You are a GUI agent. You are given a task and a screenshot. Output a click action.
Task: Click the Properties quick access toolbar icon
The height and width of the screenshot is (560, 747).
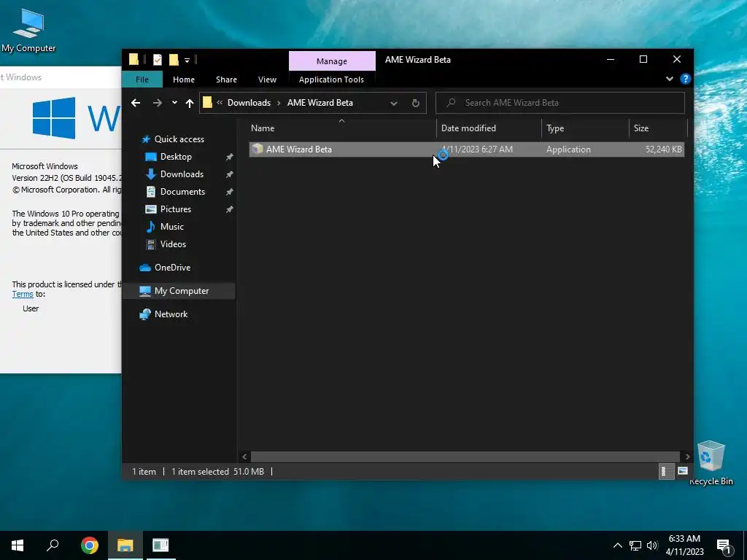tap(158, 60)
